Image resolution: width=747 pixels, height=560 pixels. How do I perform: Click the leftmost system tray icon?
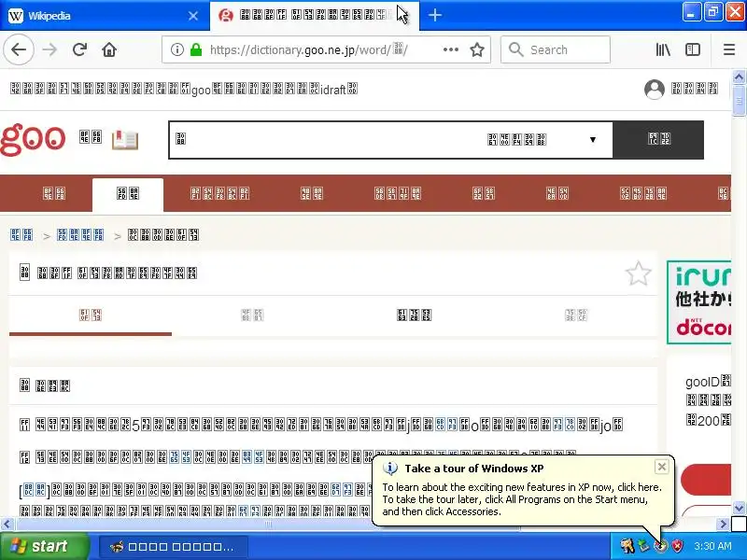[x=627, y=546]
